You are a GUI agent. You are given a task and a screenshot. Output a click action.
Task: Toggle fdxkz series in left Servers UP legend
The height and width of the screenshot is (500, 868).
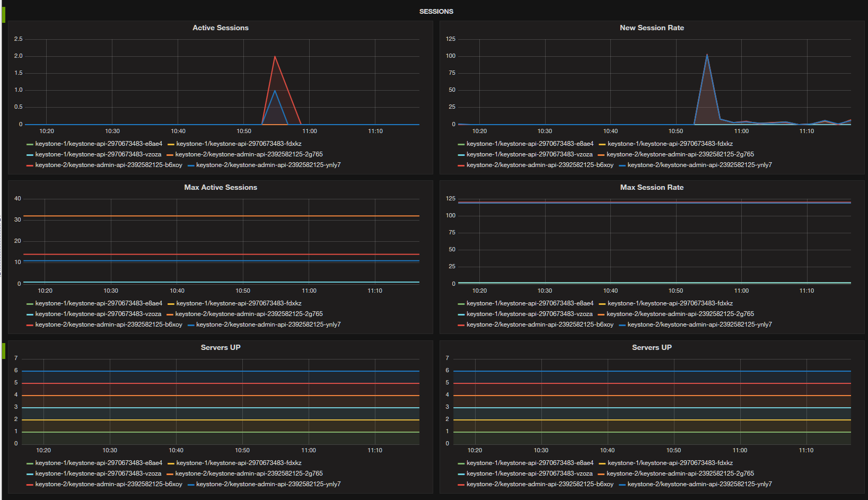(239, 463)
